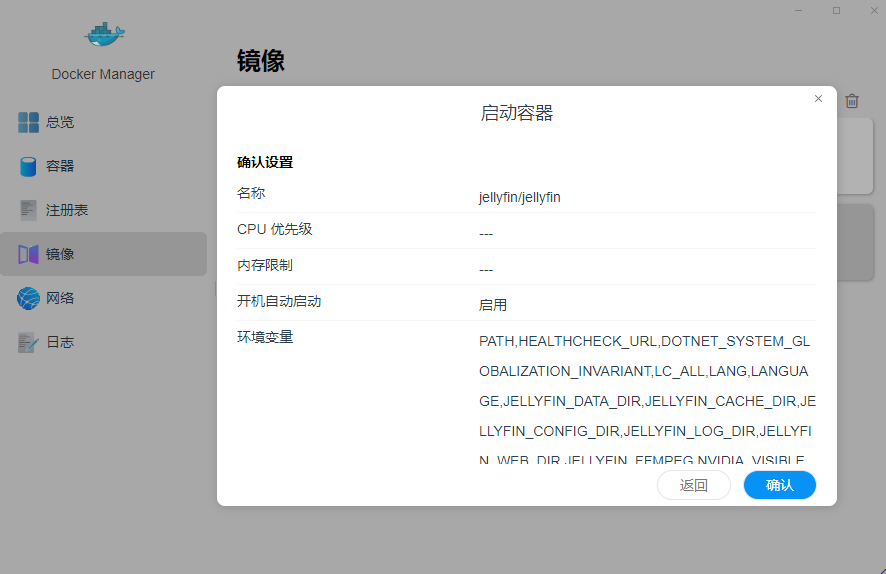
Task: Go to the 容器 text label
Action: point(60,166)
